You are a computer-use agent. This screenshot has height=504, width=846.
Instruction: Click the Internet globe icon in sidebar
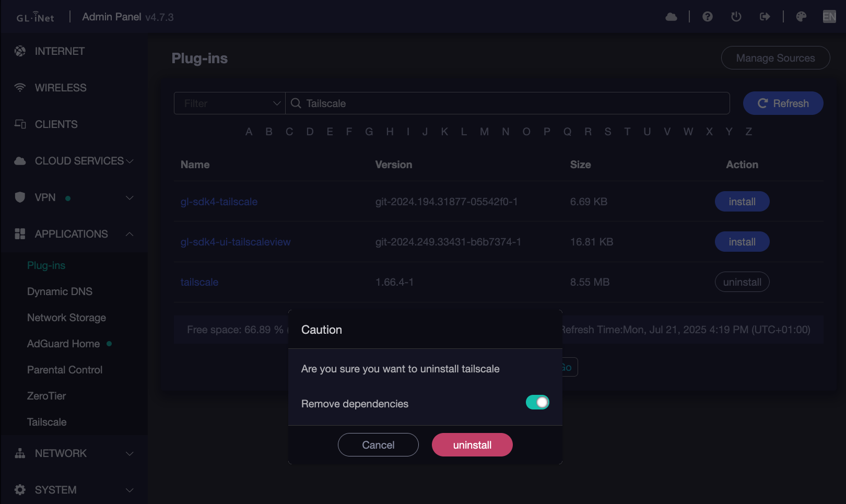20,51
